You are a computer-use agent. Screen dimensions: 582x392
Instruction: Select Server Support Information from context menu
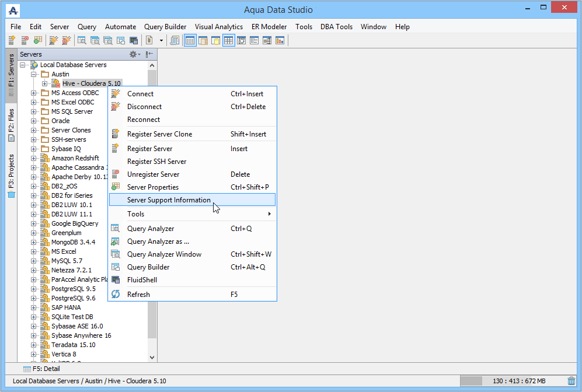tap(169, 200)
